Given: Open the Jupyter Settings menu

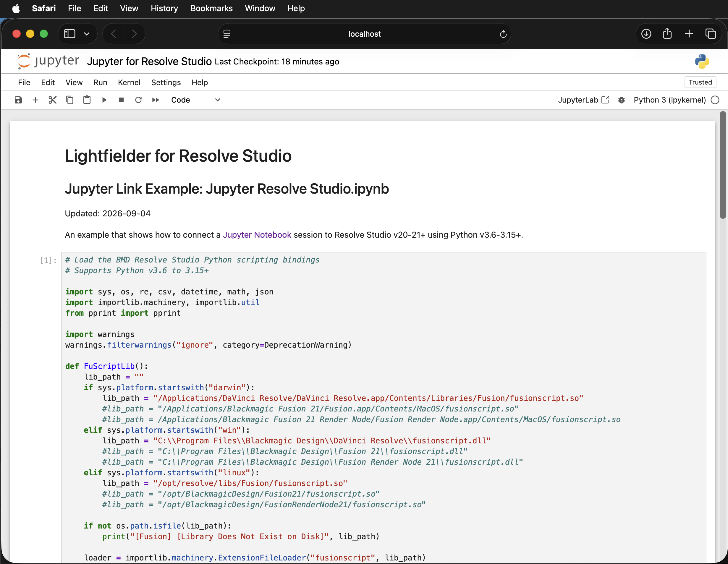Looking at the screenshot, I should click(166, 82).
